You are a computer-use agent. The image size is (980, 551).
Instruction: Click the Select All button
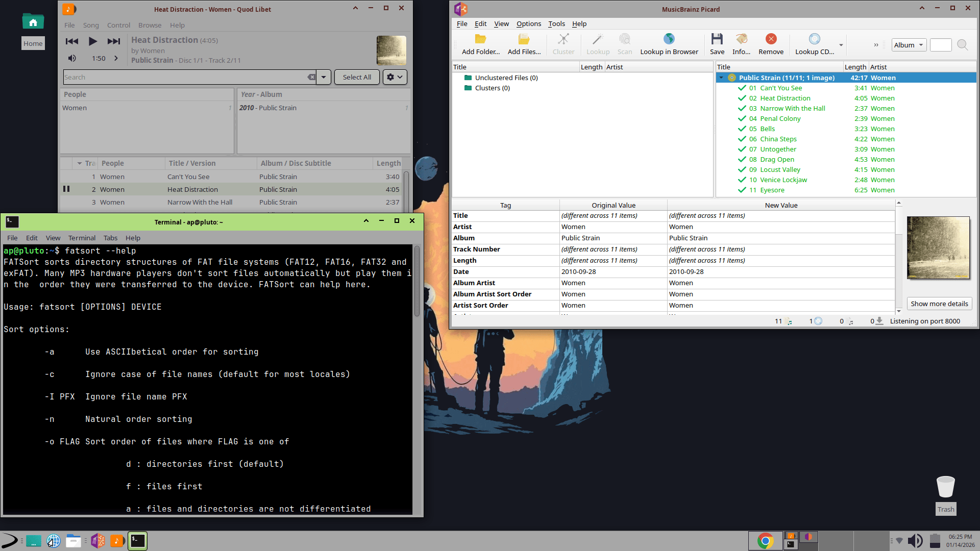[x=357, y=77]
